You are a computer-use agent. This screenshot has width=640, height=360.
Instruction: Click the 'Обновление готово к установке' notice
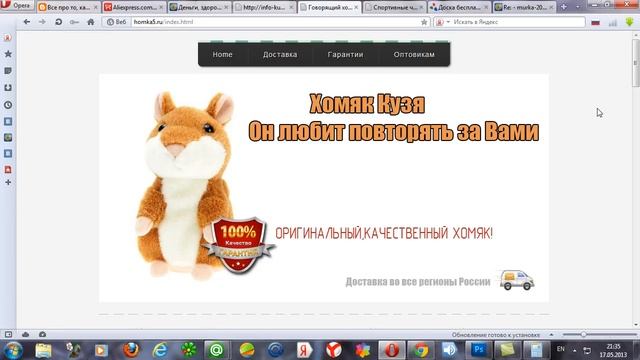[x=496, y=335]
